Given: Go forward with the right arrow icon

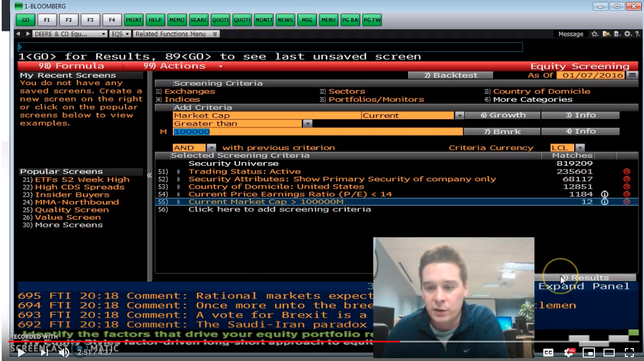Looking at the screenshot, I should (28, 34).
